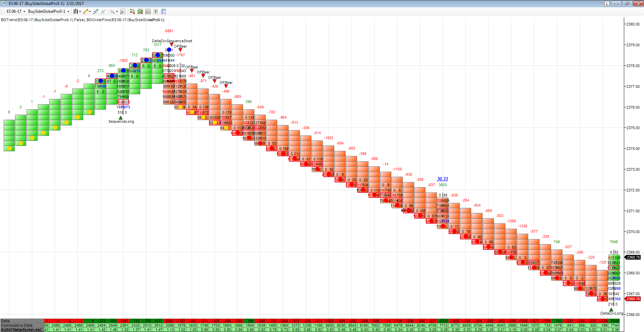The height and width of the screenshot is (332, 644).
Task: Click the red price marker 2366.75
Action: [633, 299]
